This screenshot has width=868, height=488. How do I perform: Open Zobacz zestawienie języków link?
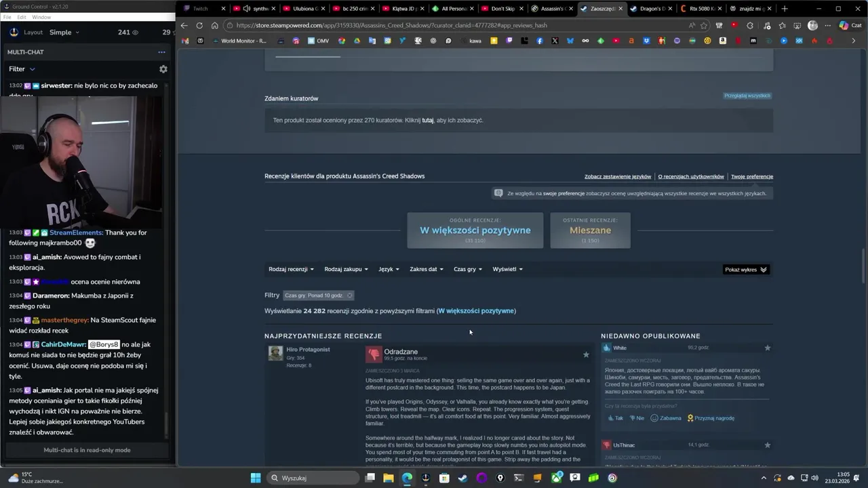pos(618,176)
